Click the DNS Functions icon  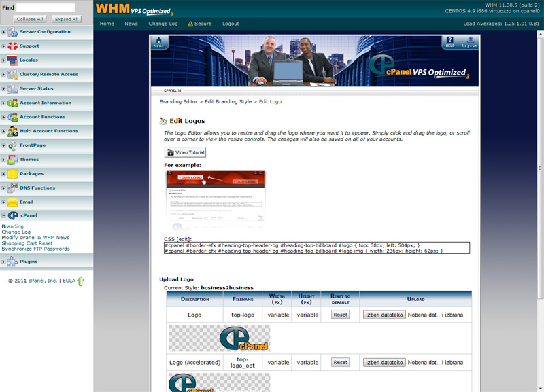(x=12, y=188)
